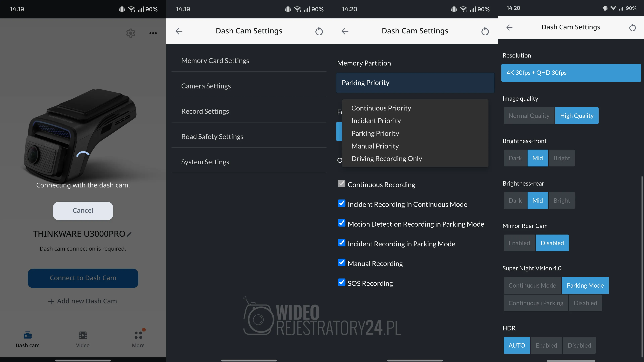This screenshot has width=644, height=362.
Task: Uncheck the Manual Recording checkbox
Action: [x=341, y=263]
